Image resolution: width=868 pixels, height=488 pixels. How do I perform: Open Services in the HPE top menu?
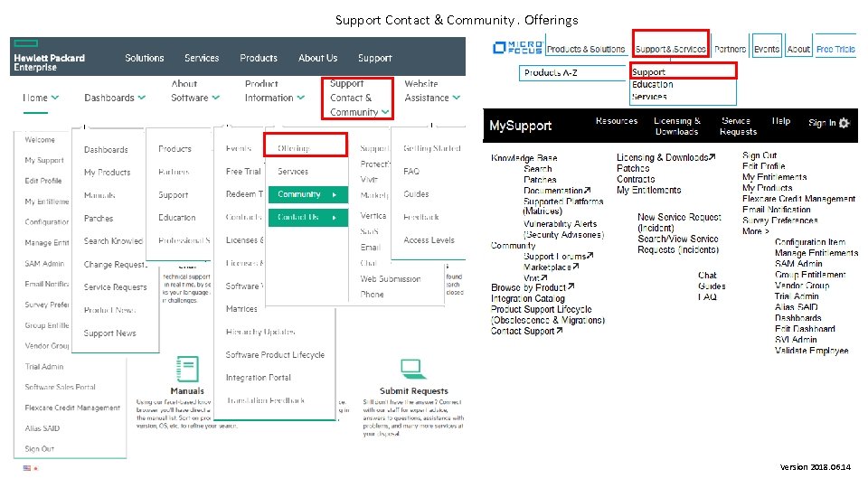click(202, 58)
